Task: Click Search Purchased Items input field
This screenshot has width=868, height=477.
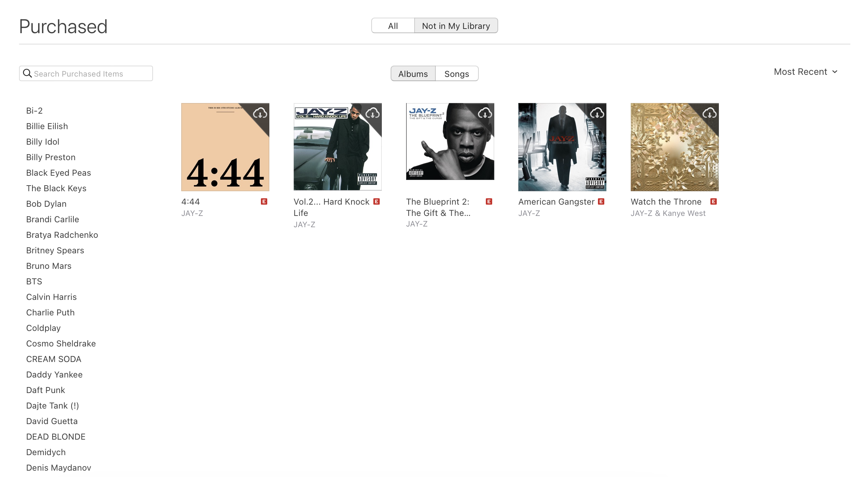Action: point(86,73)
